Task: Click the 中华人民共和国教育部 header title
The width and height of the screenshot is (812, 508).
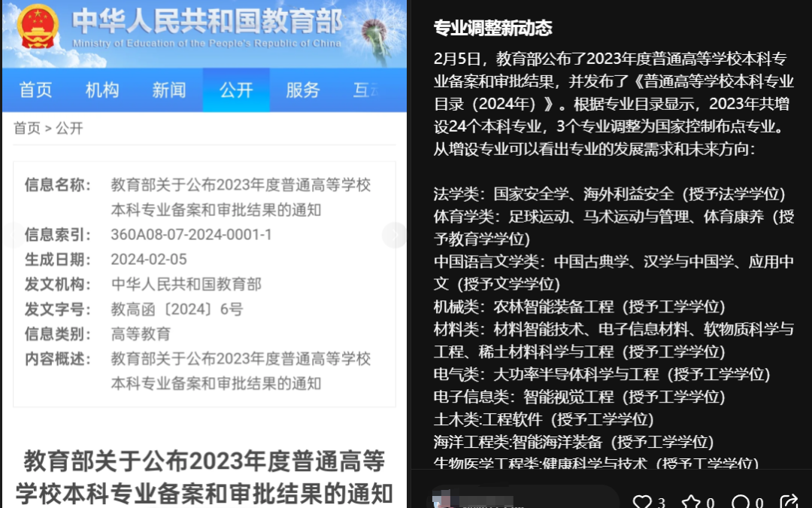Action: (x=208, y=21)
